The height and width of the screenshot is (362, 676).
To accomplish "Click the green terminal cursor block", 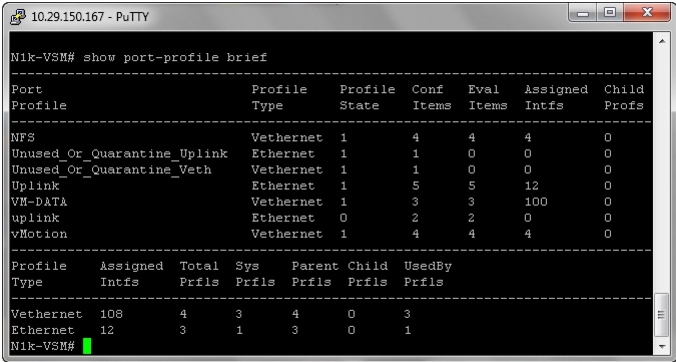I will [87, 346].
